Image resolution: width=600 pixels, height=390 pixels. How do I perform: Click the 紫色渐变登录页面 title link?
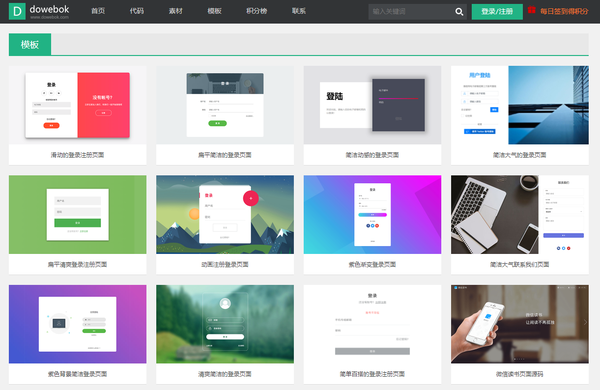point(372,264)
